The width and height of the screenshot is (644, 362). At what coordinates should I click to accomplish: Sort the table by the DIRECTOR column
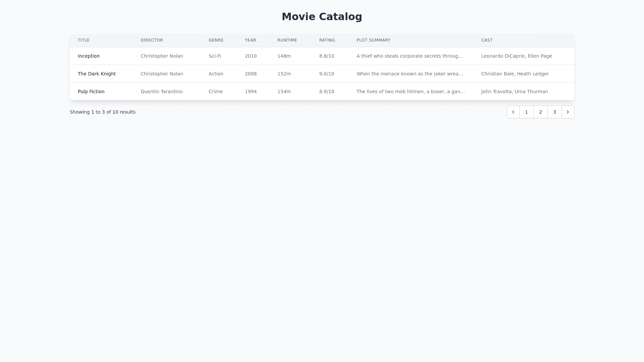point(152,40)
